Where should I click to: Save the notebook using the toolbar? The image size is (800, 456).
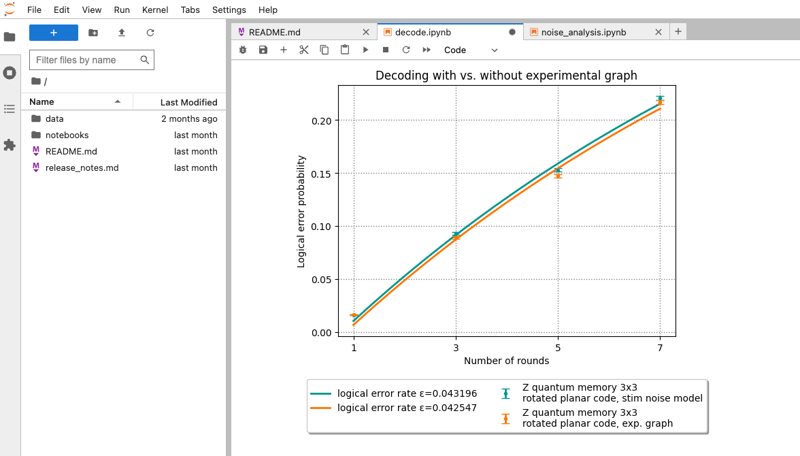(263, 50)
